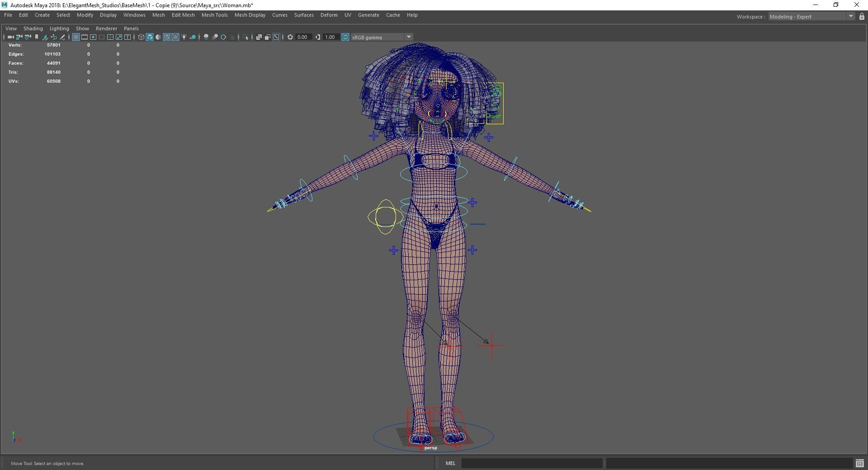Click the viewport Shadows icon

(x=193, y=37)
